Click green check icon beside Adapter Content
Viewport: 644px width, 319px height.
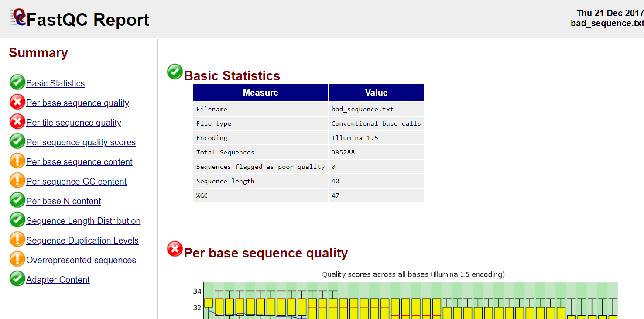pyautogui.click(x=17, y=278)
